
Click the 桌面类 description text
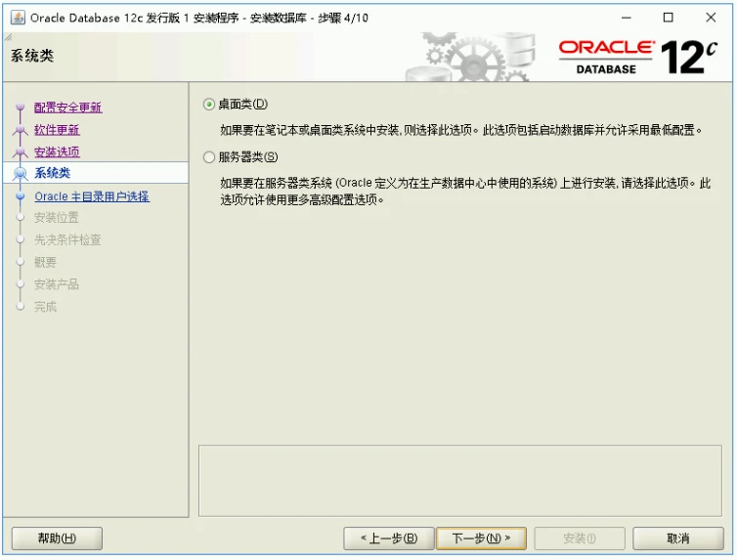pyautogui.click(x=461, y=130)
